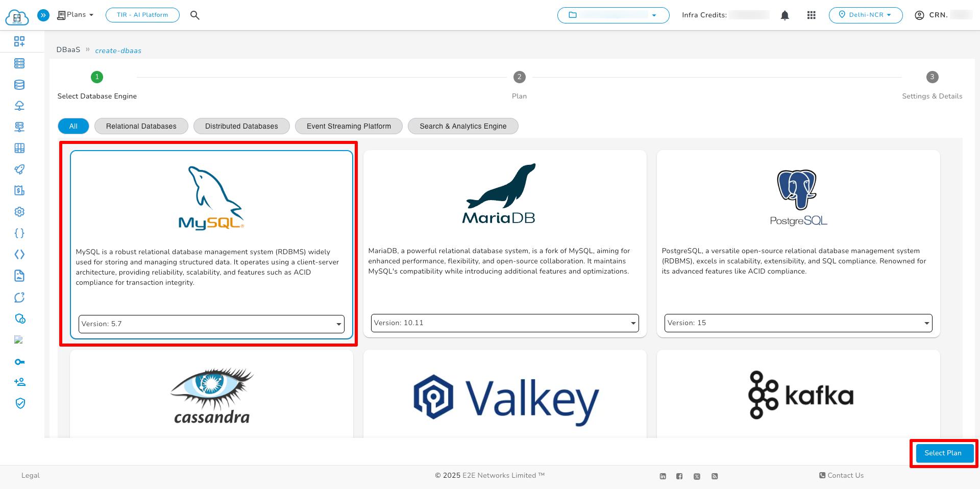Show Event Streaming Platform engines
Image resolution: width=980 pixels, height=489 pixels.
[349, 126]
